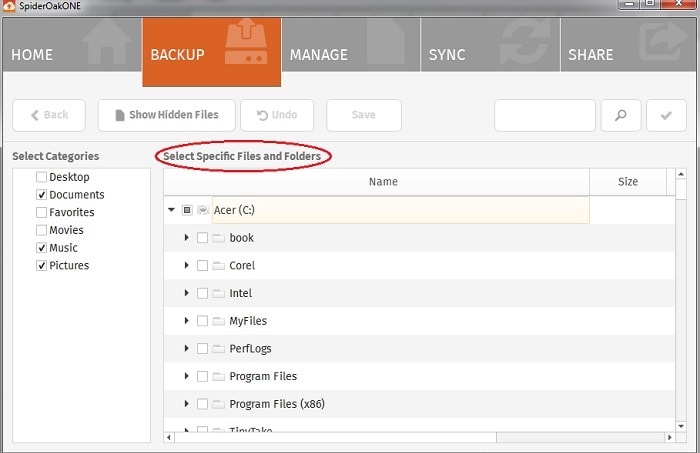Enable the Desktop category checkbox
Screen dimensions: 700x453
point(42,177)
